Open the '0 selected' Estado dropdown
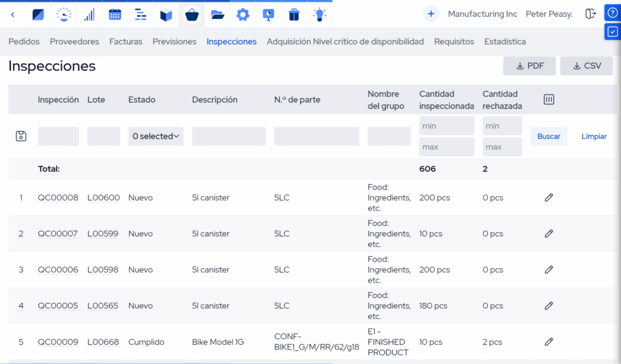621x364 pixels. click(x=155, y=136)
